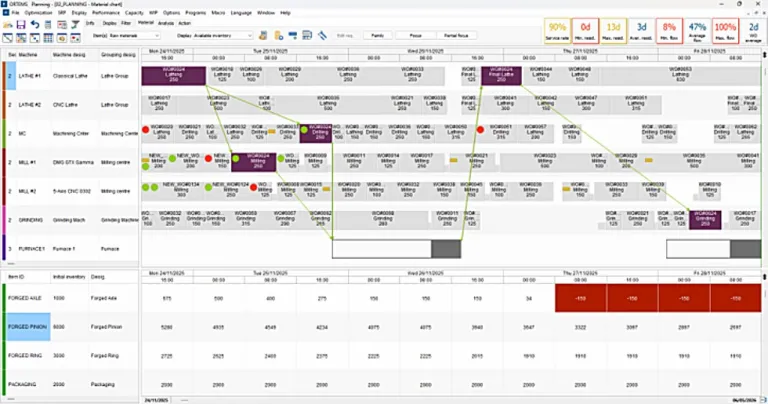This screenshot has height=404, width=768.
Task: Click the green dot on WO#0024 Milling
Action: pos(236,158)
